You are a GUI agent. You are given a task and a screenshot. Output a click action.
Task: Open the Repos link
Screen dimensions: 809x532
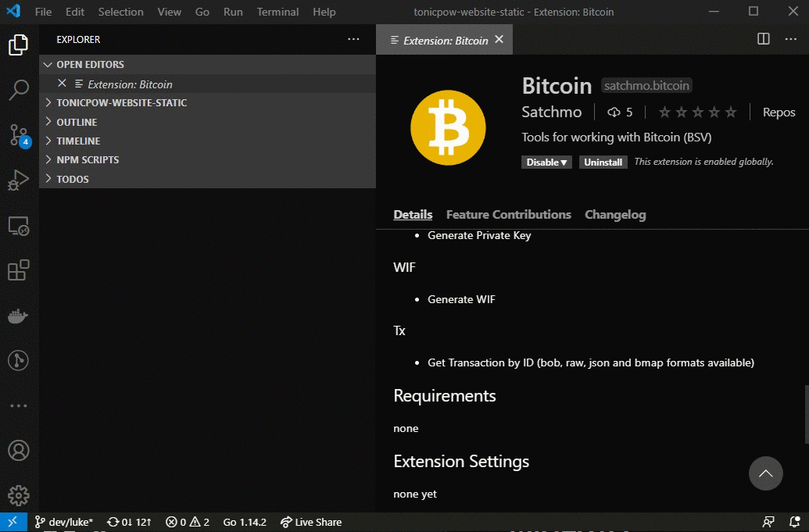pyautogui.click(x=779, y=112)
